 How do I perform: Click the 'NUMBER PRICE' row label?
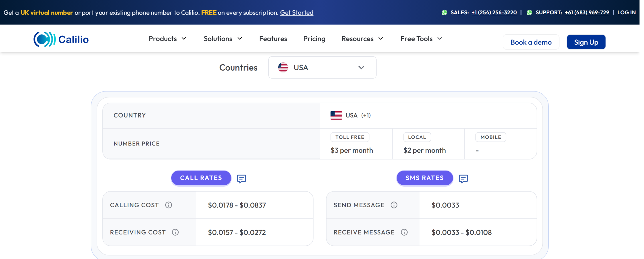point(137,144)
